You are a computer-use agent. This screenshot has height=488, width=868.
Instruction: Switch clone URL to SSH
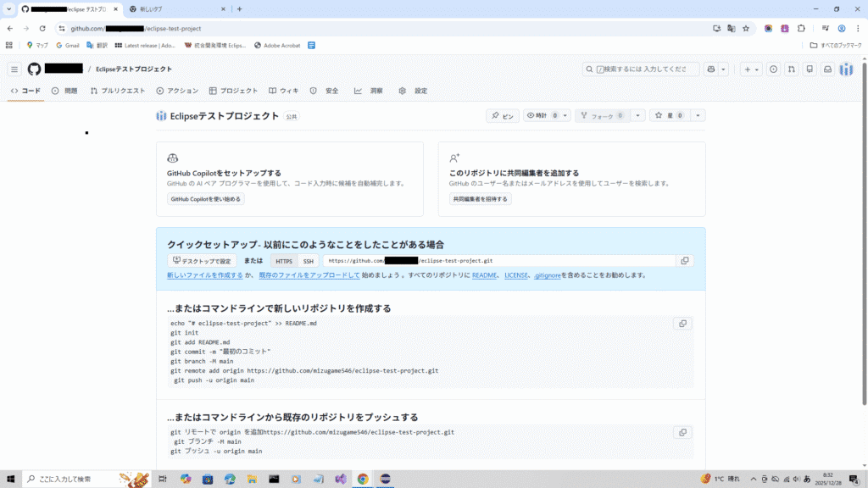click(308, 261)
